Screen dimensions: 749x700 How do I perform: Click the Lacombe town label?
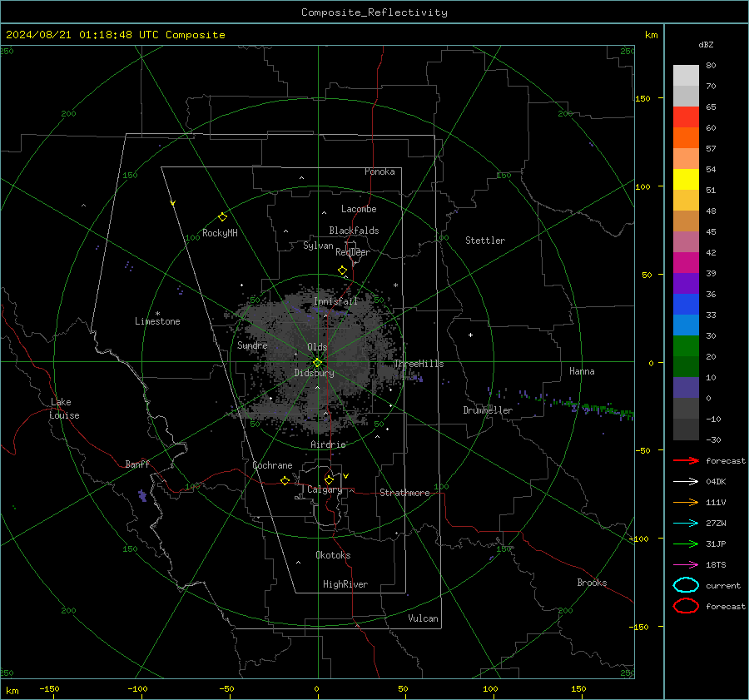pyautogui.click(x=359, y=209)
